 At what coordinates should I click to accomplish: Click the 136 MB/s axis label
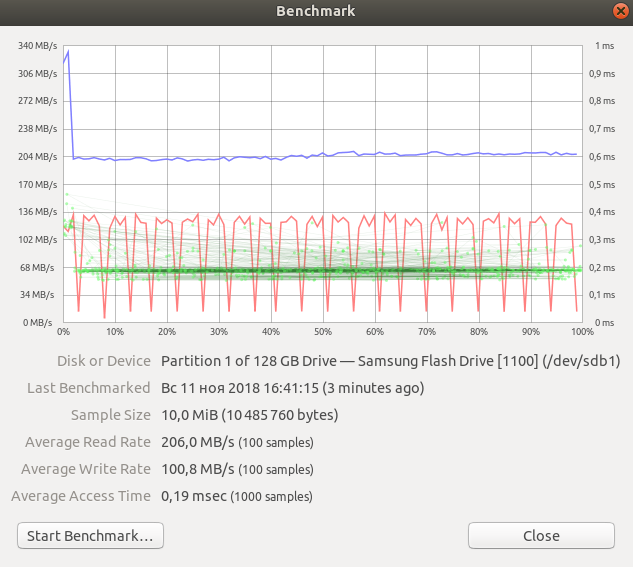pos(38,211)
